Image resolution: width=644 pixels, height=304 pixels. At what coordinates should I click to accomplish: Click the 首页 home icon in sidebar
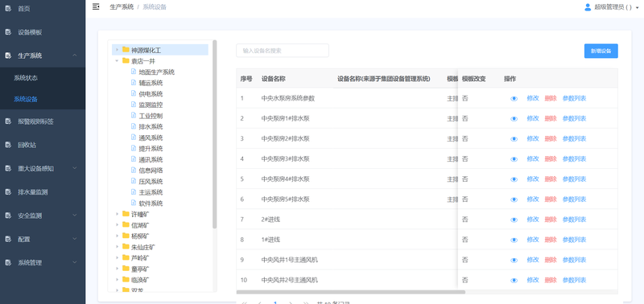pos(8,9)
